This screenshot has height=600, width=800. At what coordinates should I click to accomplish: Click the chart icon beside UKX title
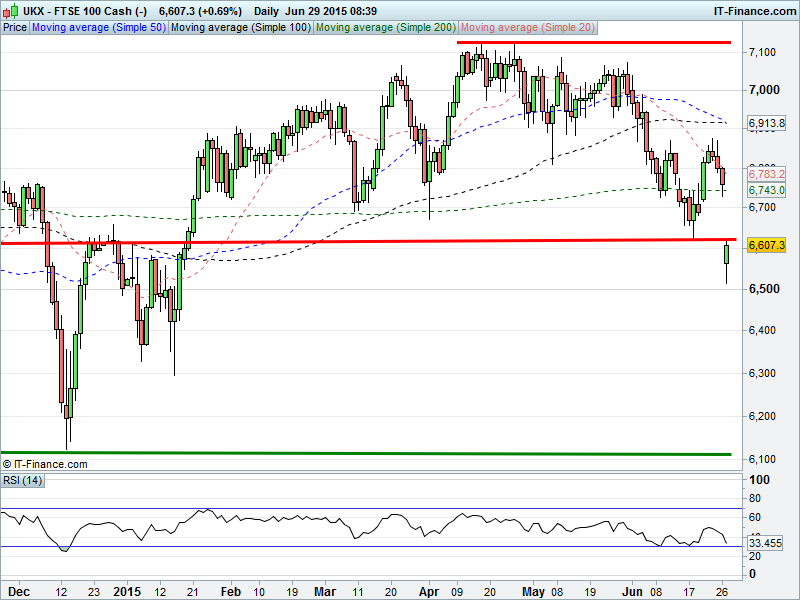(x=9, y=10)
